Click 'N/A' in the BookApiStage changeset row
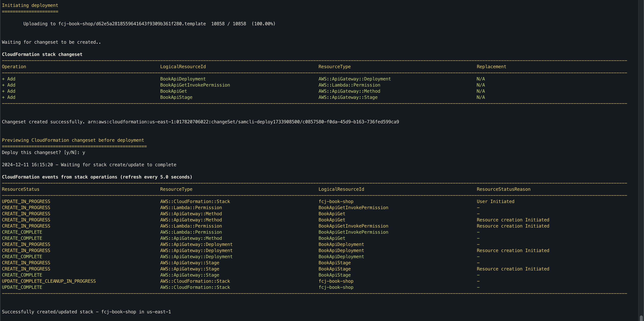The image size is (644, 321). click(x=481, y=97)
